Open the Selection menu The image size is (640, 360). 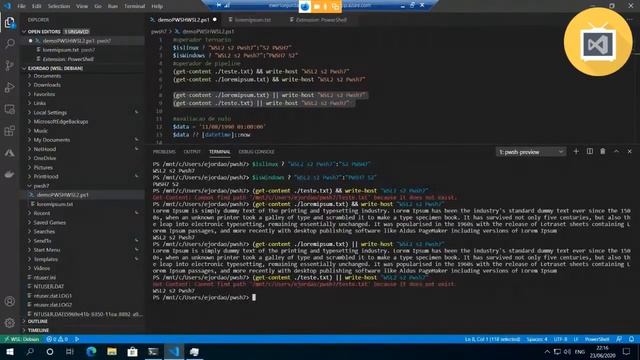click(x=59, y=6)
